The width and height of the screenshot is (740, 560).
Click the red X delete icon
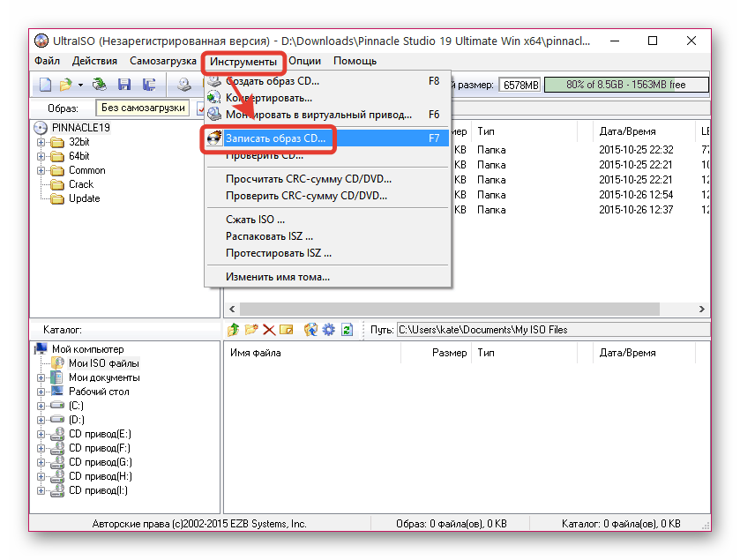click(x=269, y=330)
